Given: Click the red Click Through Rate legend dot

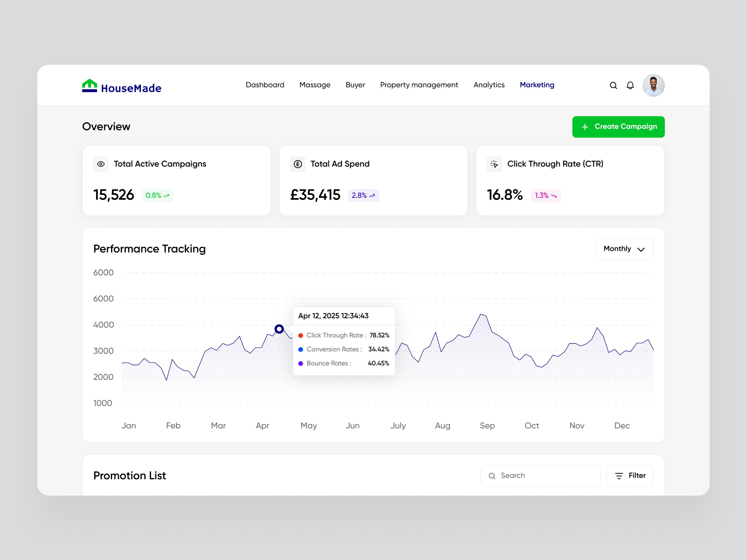Looking at the screenshot, I should click(x=300, y=335).
